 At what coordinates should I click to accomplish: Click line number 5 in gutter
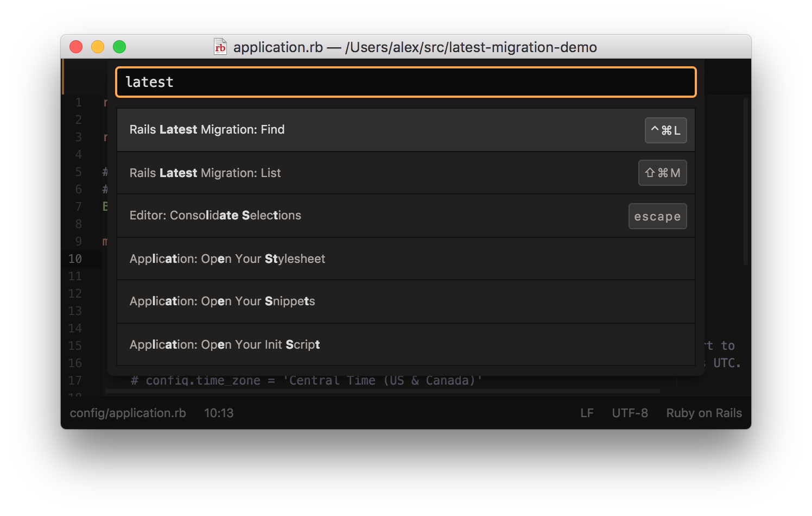pyautogui.click(x=79, y=172)
